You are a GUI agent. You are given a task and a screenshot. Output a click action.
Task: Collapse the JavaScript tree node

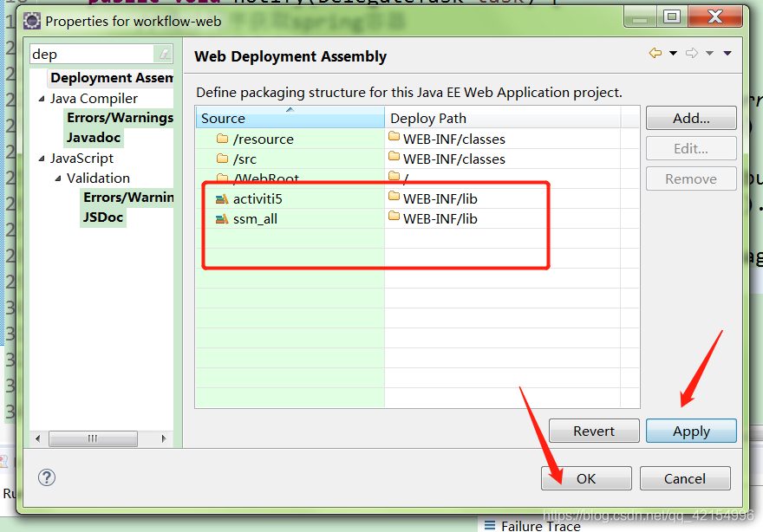click(x=42, y=159)
